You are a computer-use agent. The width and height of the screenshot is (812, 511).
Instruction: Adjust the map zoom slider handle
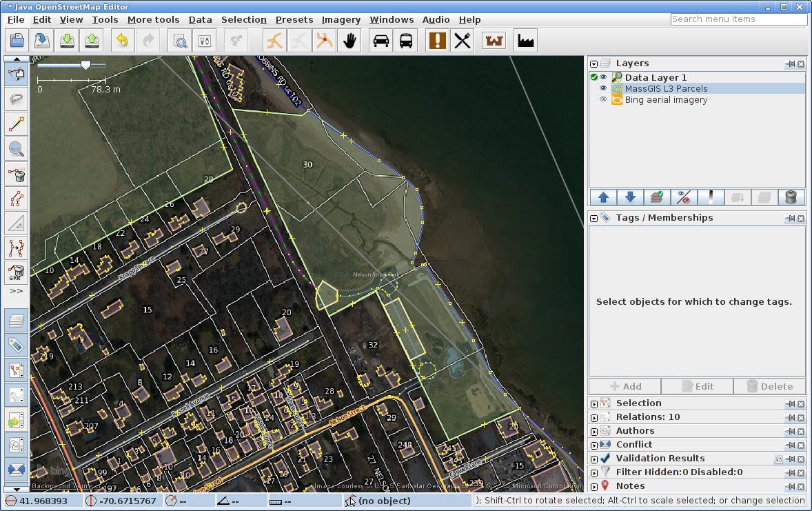pos(85,65)
